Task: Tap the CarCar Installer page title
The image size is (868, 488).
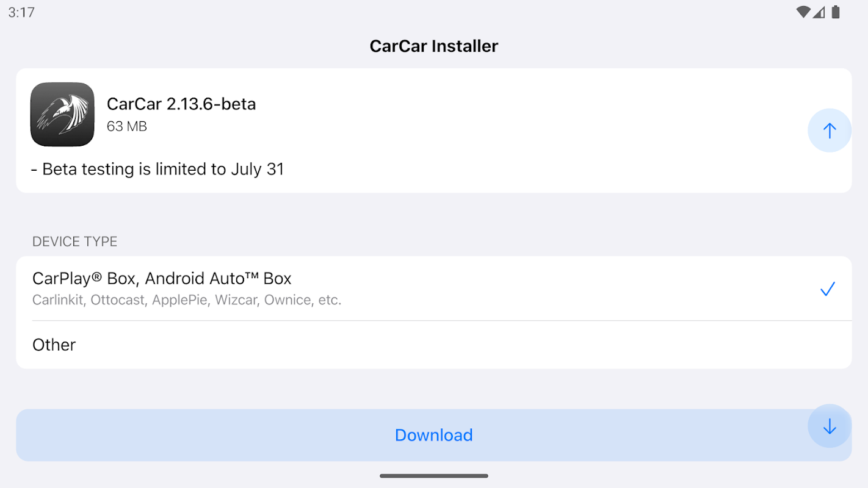Action: tap(434, 46)
